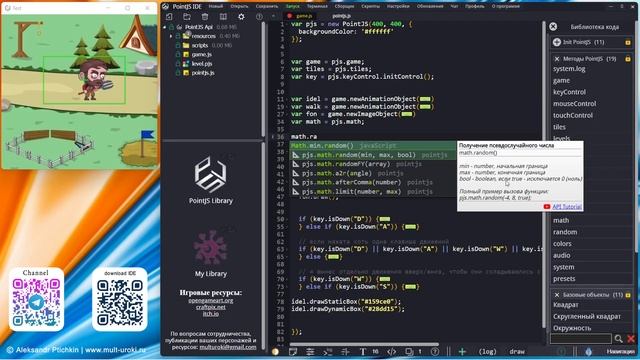Click the green plus icon in the bottom toolbar

point(462,351)
